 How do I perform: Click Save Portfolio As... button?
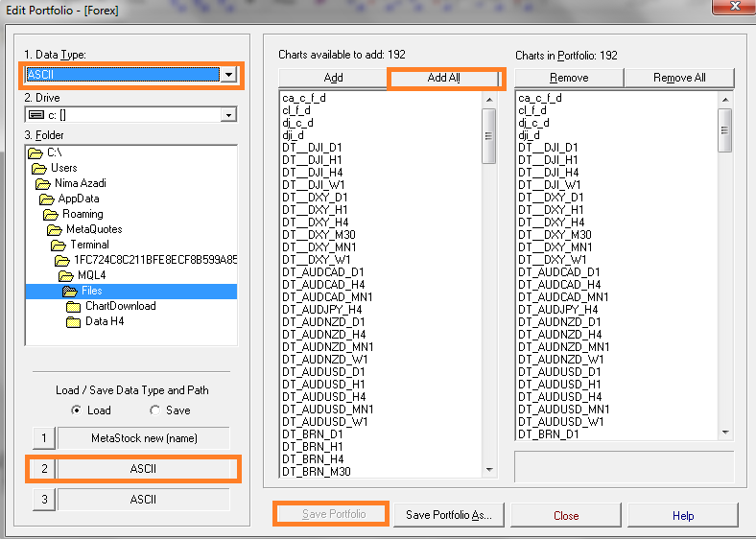[449, 515]
